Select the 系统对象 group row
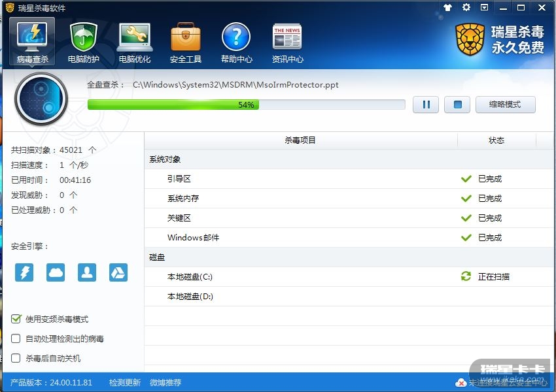This screenshot has height=392, width=556. [349, 159]
